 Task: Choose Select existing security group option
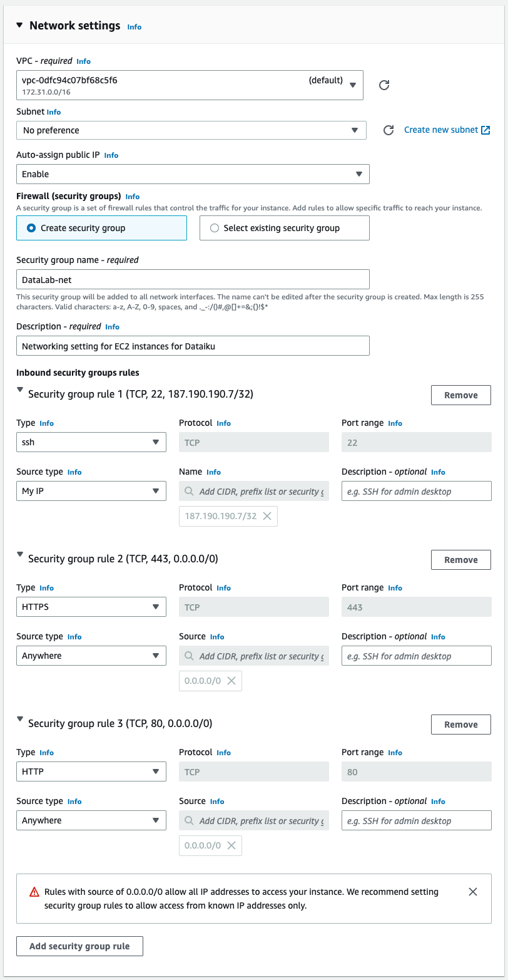coord(215,229)
